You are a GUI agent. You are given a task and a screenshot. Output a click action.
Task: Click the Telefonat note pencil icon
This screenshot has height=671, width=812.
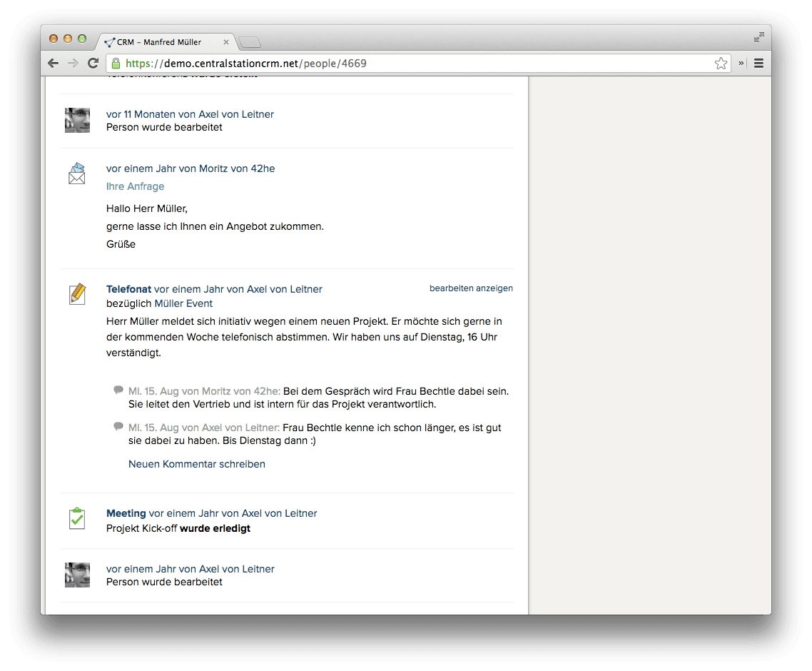point(77,294)
